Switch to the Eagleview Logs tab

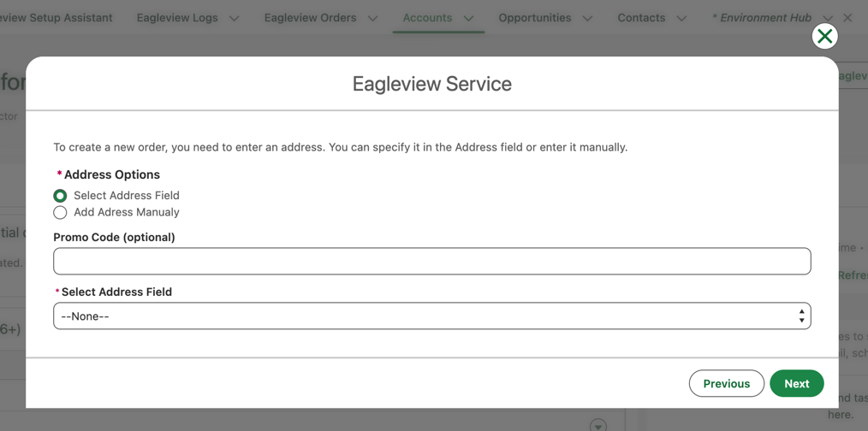pyautogui.click(x=177, y=18)
